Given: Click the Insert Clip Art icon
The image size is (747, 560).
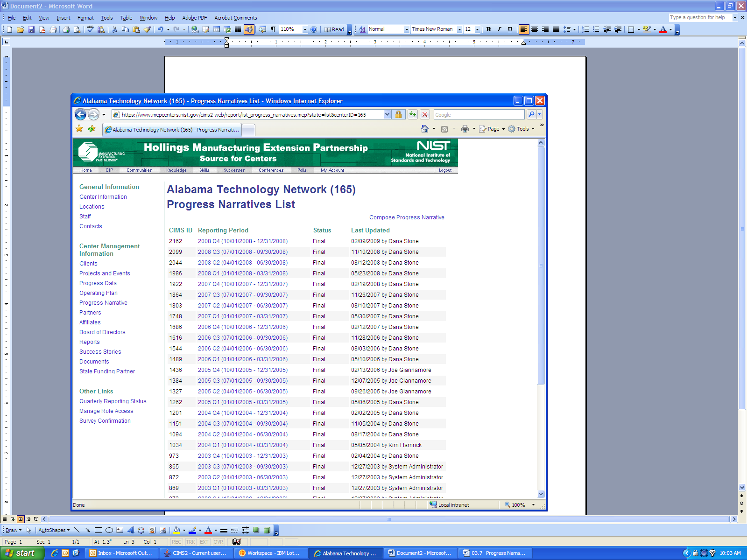Looking at the screenshot, I should tap(152, 530).
